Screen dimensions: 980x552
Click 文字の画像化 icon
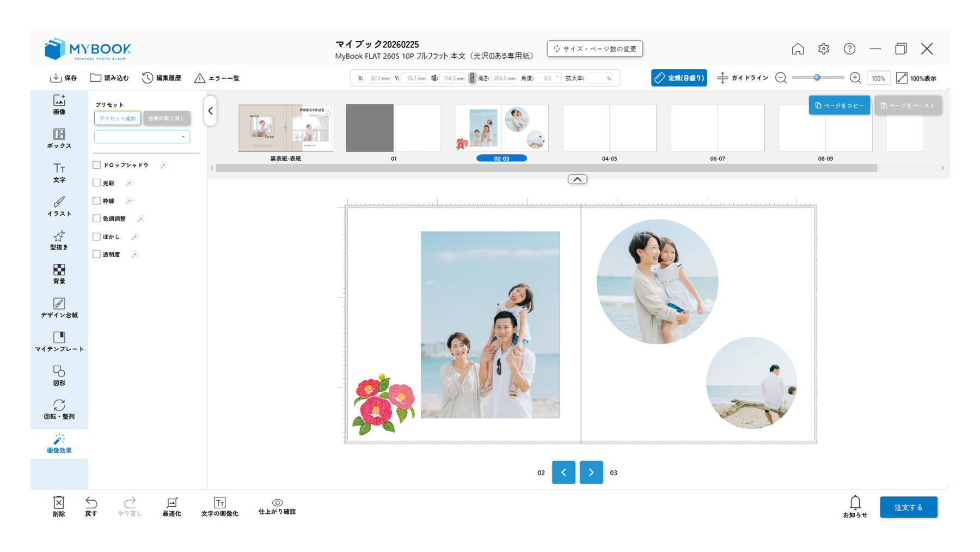click(219, 502)
